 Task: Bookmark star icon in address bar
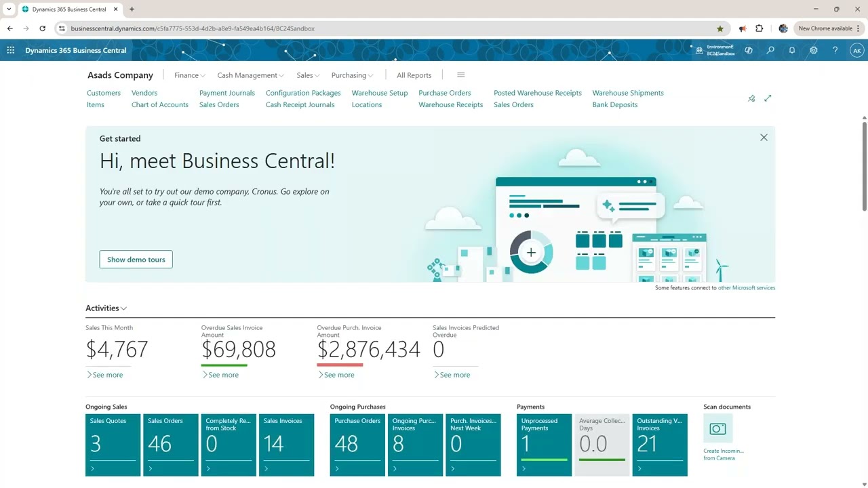[x=720, y=28]
